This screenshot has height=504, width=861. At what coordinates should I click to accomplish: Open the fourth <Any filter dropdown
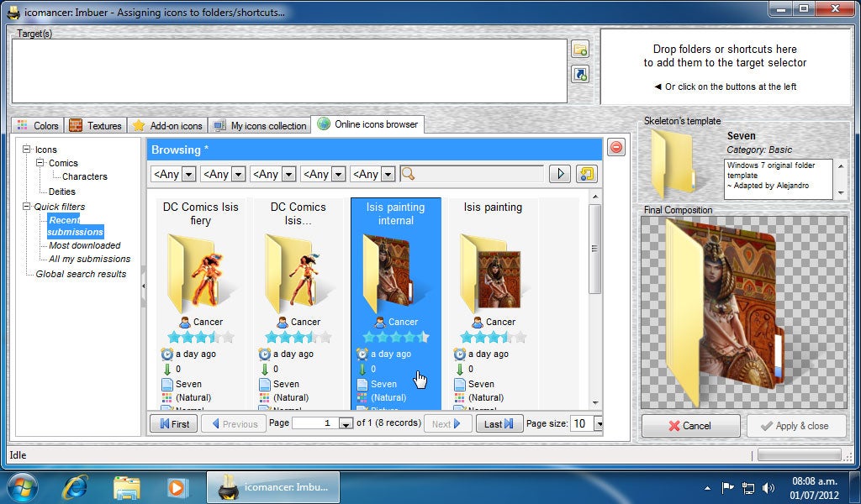click(339, 175)
